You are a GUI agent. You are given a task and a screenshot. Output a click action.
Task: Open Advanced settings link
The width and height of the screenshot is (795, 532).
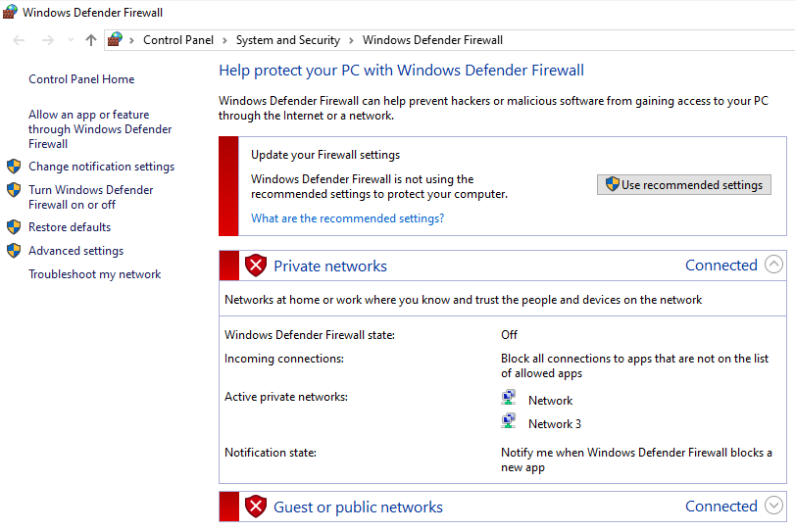click(76, 250)
